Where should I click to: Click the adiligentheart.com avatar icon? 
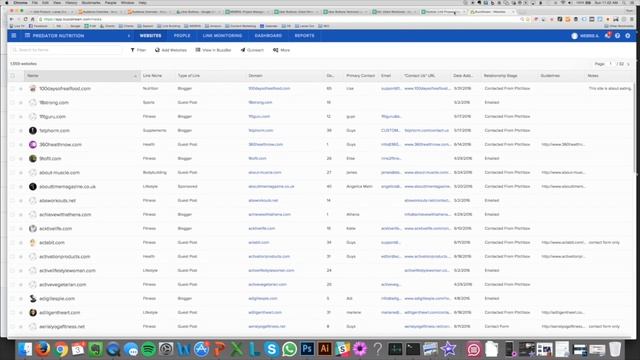(x=33, y=313)
